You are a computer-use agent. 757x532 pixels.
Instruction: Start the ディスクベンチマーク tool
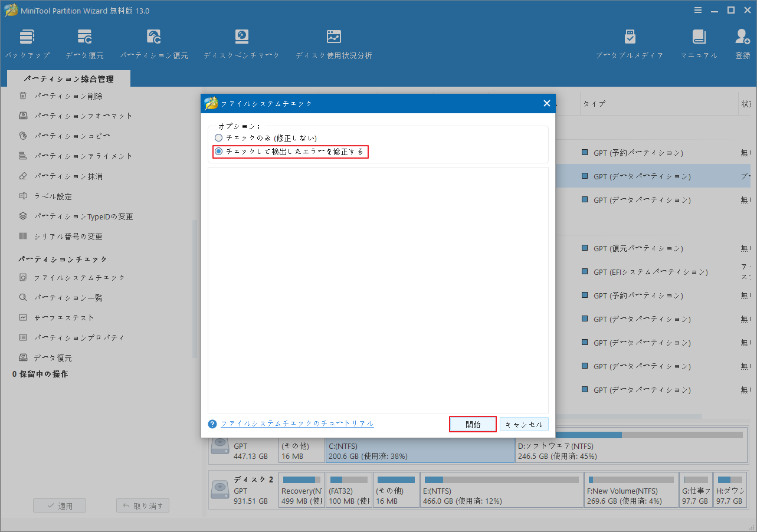241,42
